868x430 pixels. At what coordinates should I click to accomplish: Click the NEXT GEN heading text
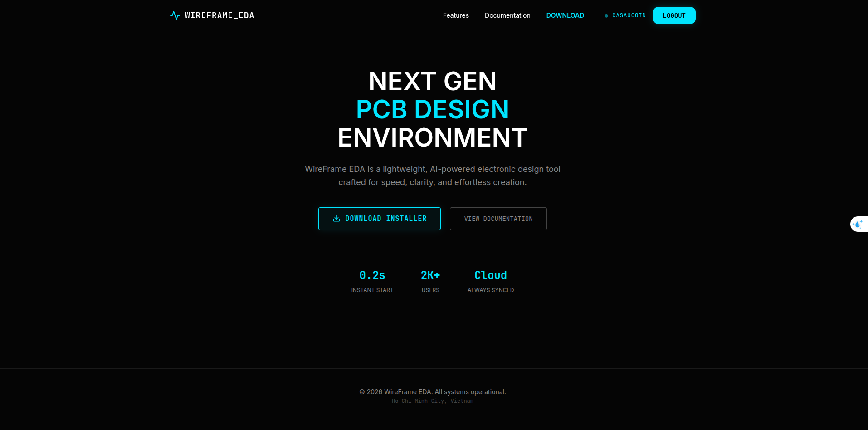coord(433,81)
